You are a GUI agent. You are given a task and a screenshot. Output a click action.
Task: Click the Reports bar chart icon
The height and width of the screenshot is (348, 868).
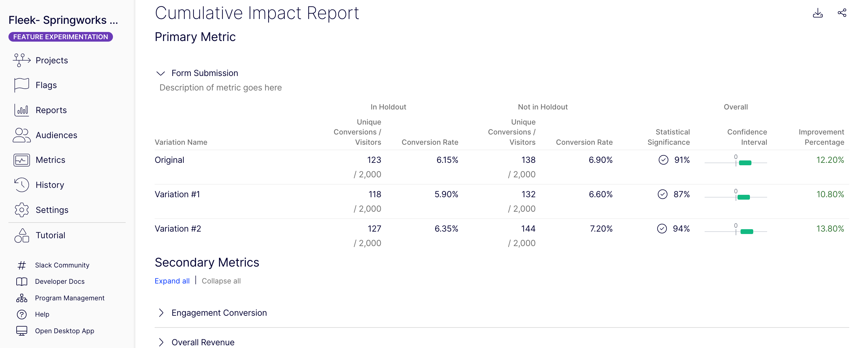[x=21, y=110]
